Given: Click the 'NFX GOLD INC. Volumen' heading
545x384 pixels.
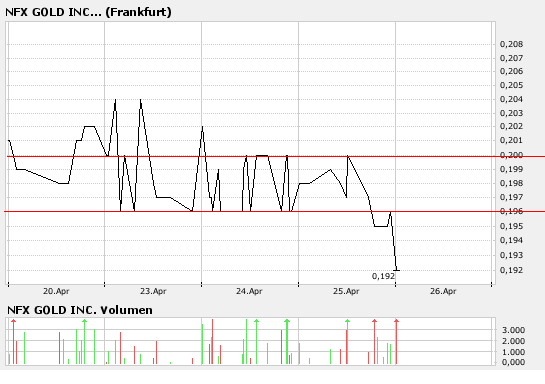Looking at the screenshot, I should pos(80,310).
